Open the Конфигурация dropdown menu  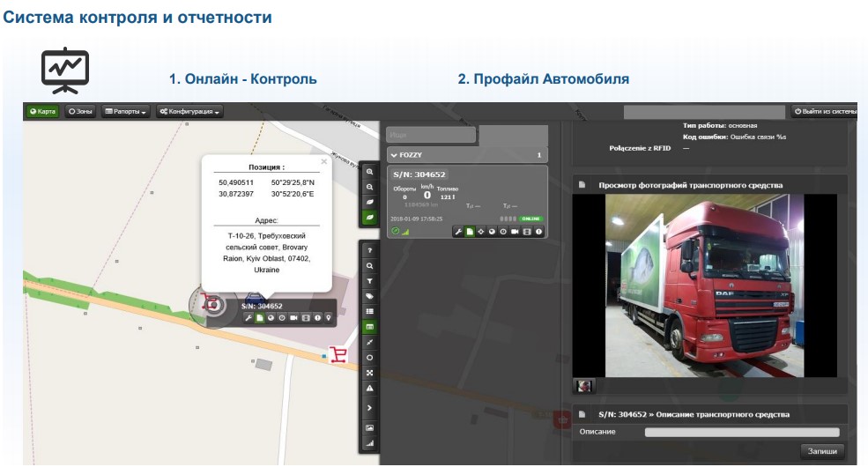tap(189, 112)
